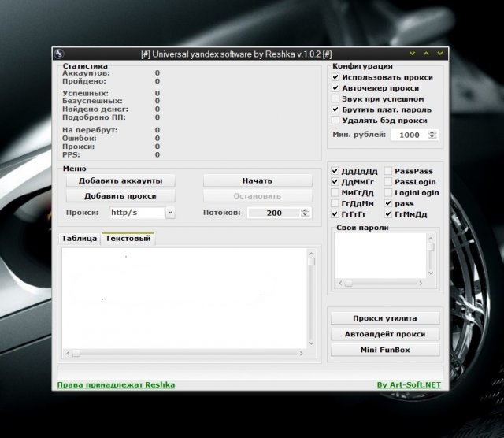
Task: Open the Прокси type dropdown arrow
Action: coord(170,213)
